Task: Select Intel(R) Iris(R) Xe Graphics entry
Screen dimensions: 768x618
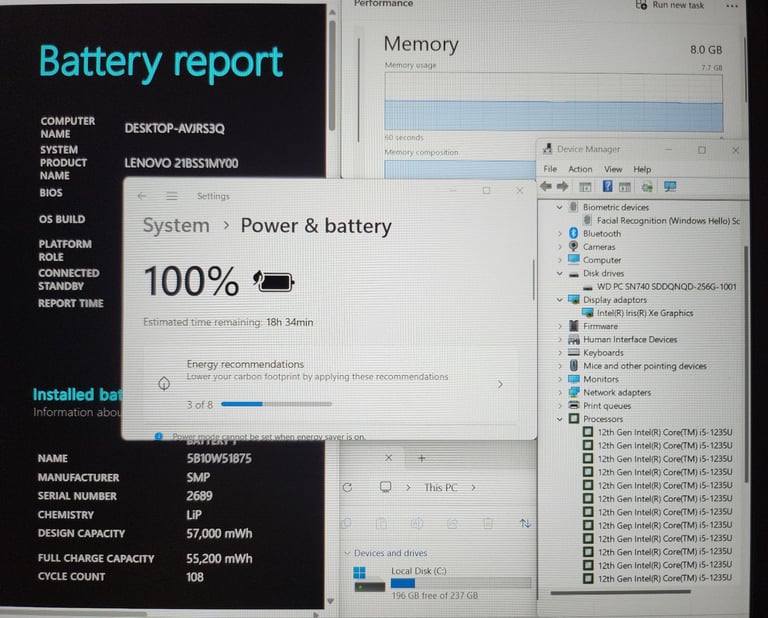Action: [645, 313]
